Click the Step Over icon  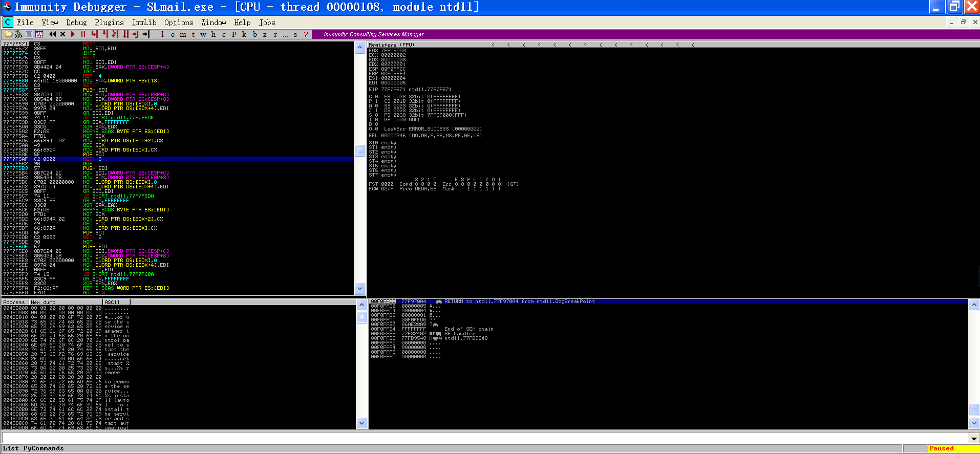[105, 34]
